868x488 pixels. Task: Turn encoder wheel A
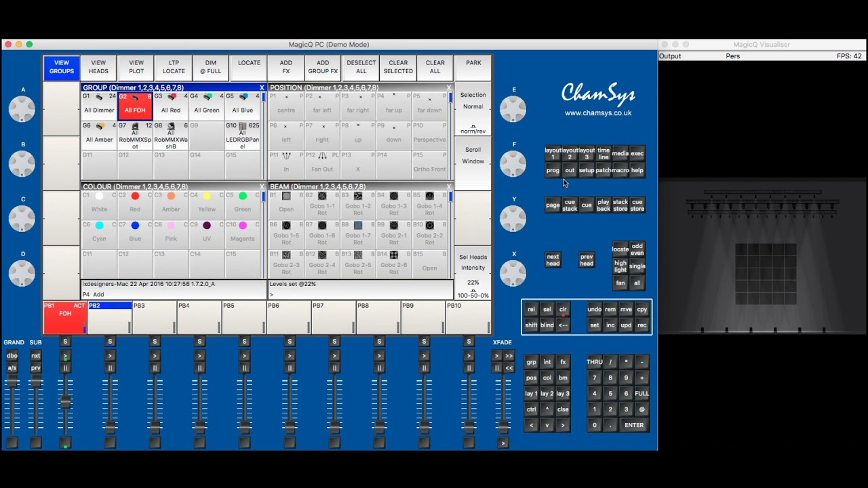pos(22,108)
